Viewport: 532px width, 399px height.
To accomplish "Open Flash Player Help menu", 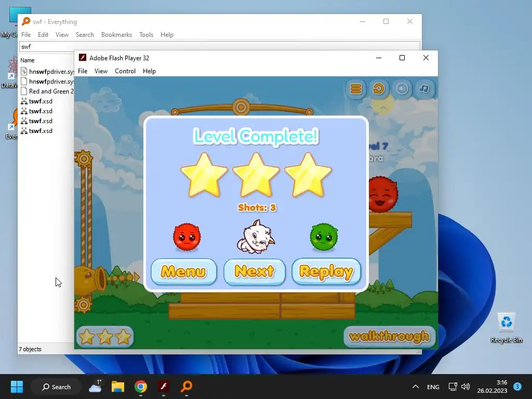I will (149, 71).
